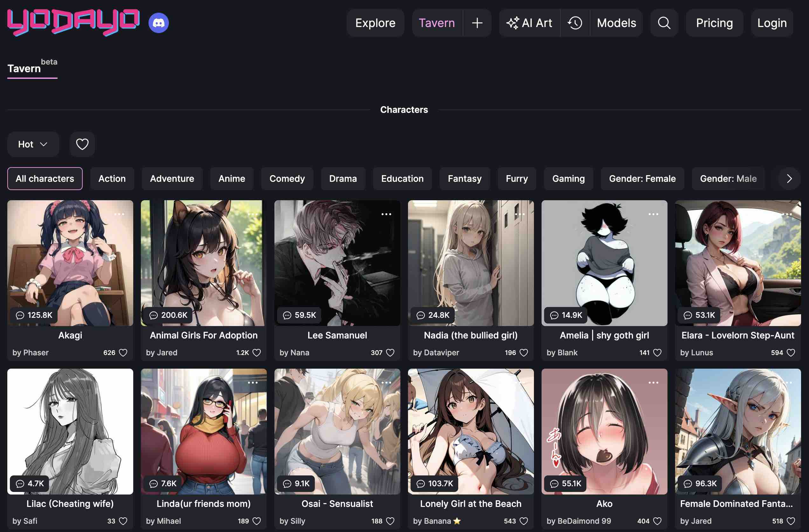Like the Akagi character with its heart
This screenshot has width=809, height=532.
coord(123,353)
